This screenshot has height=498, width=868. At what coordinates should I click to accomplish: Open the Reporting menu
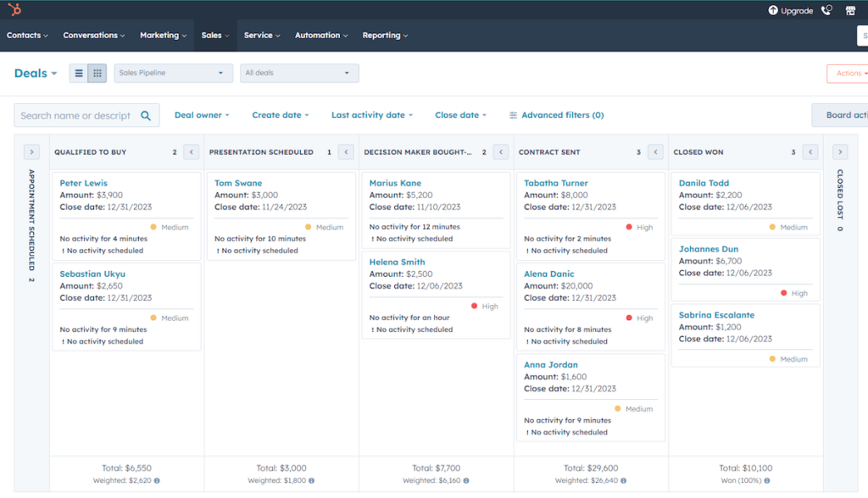[x=385, y=35]
